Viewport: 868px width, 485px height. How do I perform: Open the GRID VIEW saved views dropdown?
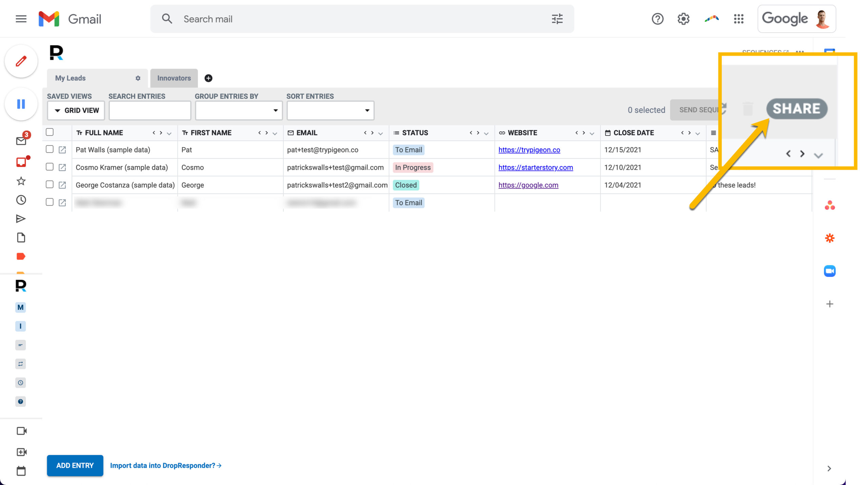coord(76,110)
